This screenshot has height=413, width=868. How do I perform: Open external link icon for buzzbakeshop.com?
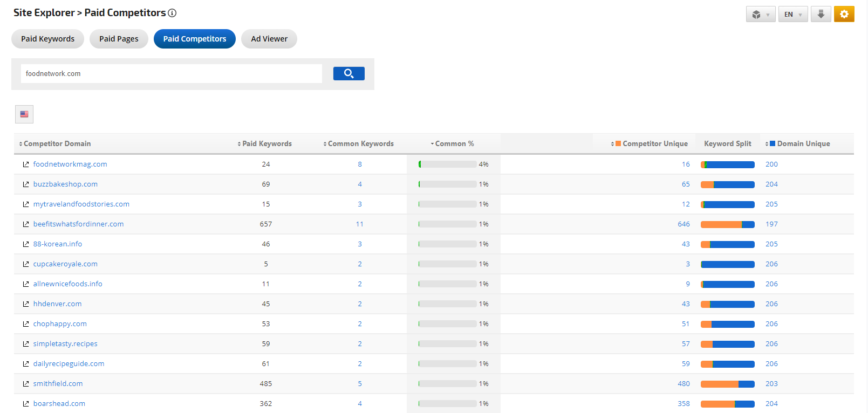26,184
